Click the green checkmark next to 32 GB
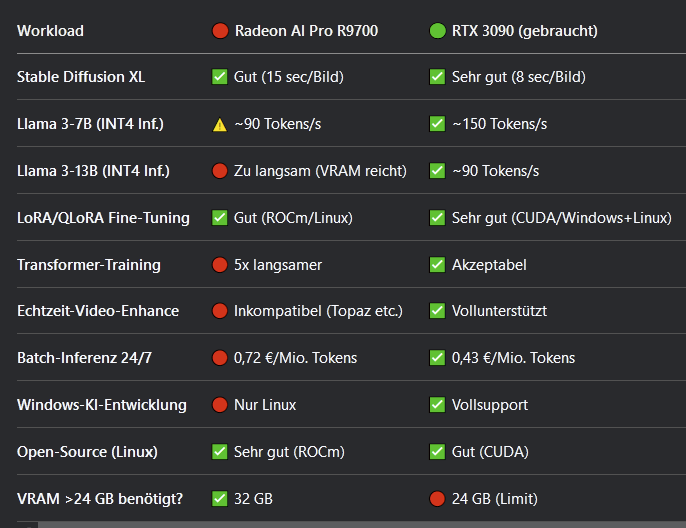Viewport: 686px width, 528px height. pyautogui.click(x=220, y=499)
